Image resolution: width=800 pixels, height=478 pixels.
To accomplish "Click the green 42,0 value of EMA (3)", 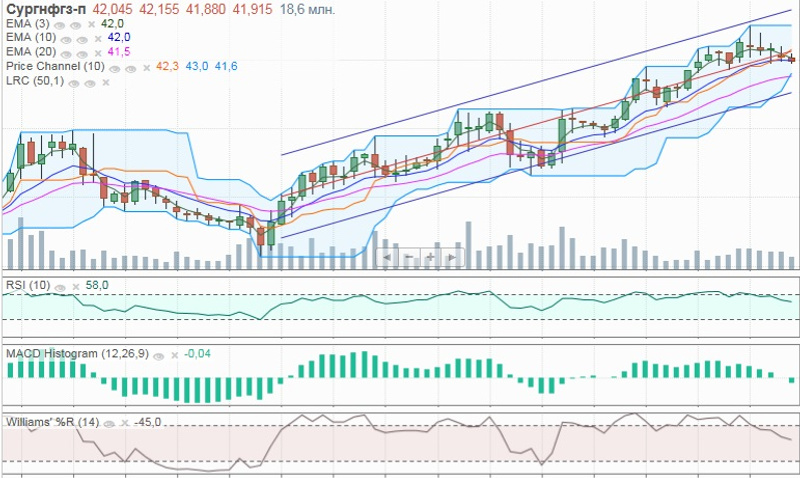I will (x=112, y=23).
